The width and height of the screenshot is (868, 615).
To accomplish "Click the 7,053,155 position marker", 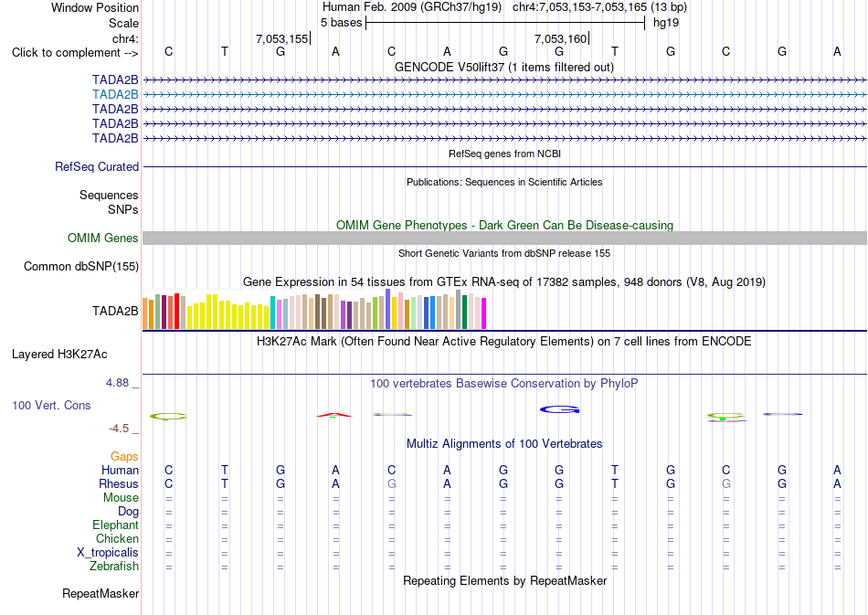I will point(281,38).
